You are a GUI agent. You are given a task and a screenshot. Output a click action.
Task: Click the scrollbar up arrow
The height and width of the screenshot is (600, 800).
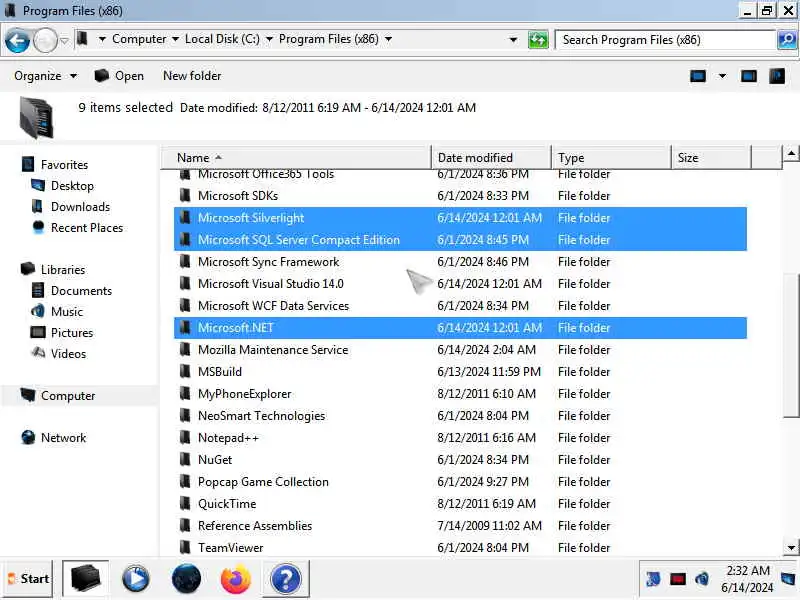791,153
